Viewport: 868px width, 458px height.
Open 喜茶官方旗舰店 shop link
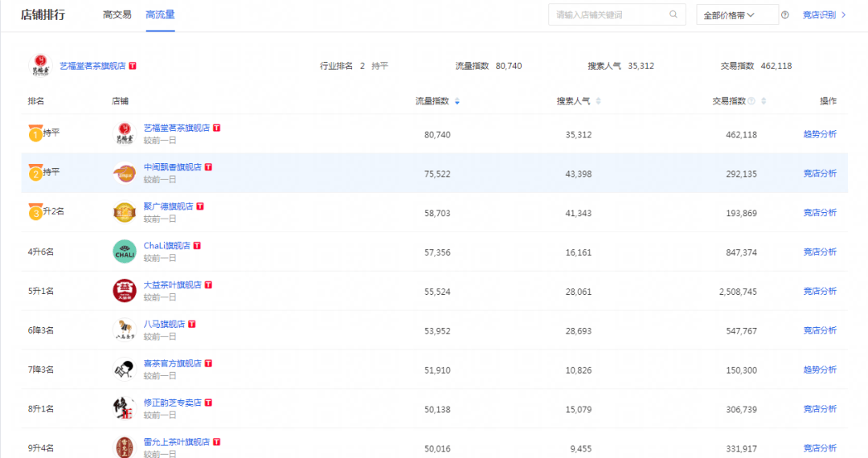[173, 363]
